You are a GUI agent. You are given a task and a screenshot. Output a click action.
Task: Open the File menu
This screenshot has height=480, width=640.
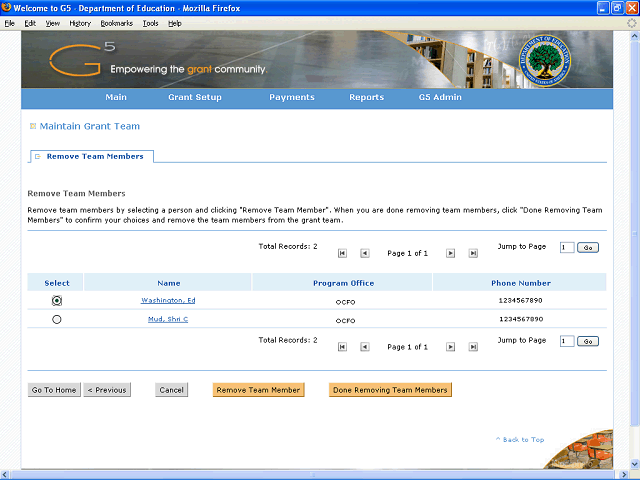10,23
